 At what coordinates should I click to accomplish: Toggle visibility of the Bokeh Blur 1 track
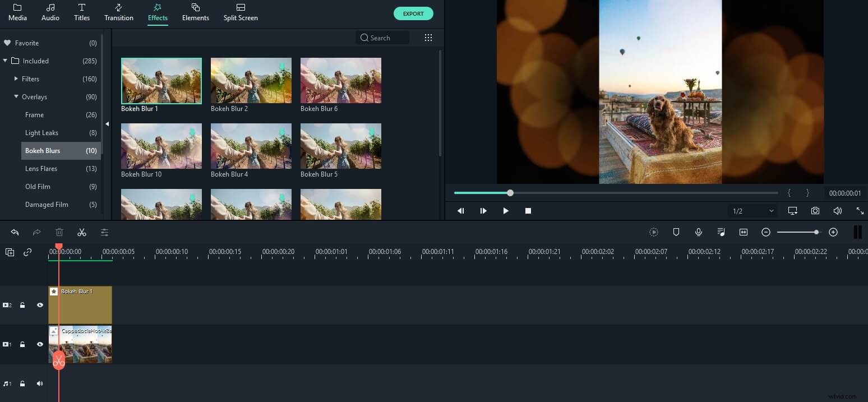(x=39, y=305)
